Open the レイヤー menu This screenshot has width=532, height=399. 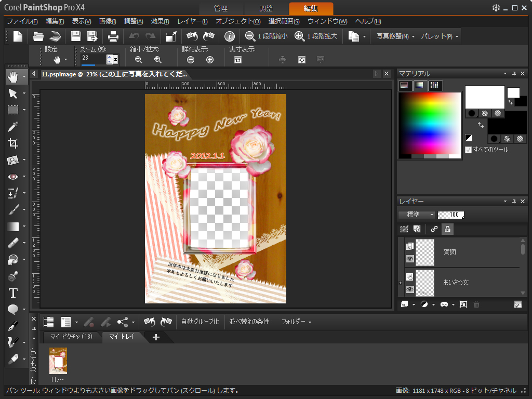pyautogui.click(x=193, y=21)
